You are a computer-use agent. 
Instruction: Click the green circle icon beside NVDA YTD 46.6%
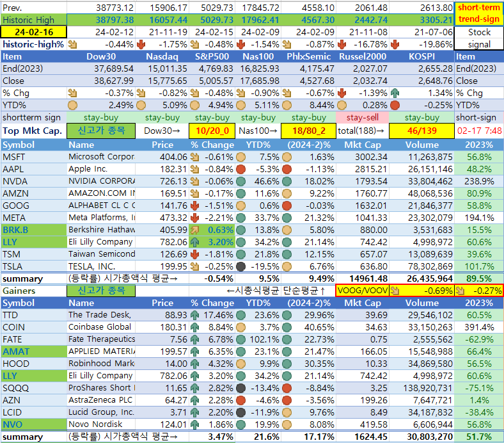click(x=240, y=181)
